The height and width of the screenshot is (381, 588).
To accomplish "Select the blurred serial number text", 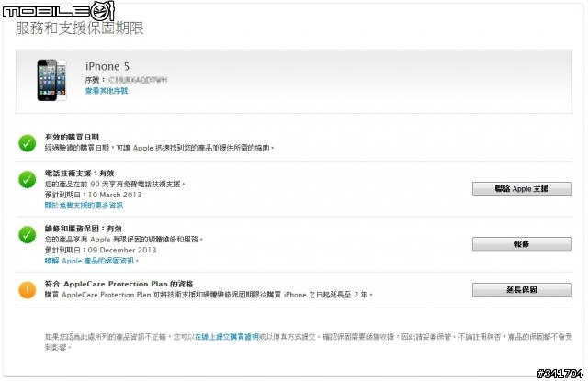I will [138, 80].
